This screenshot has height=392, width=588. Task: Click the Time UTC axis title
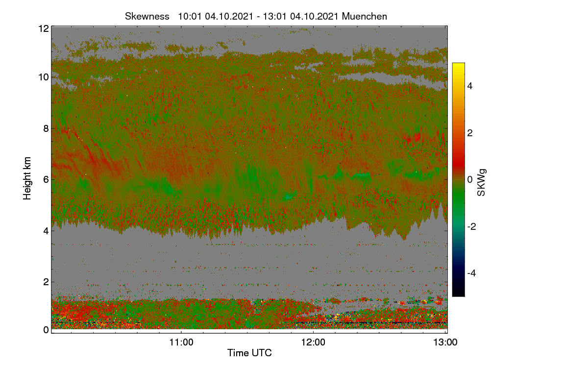click(x=249, y=353)
